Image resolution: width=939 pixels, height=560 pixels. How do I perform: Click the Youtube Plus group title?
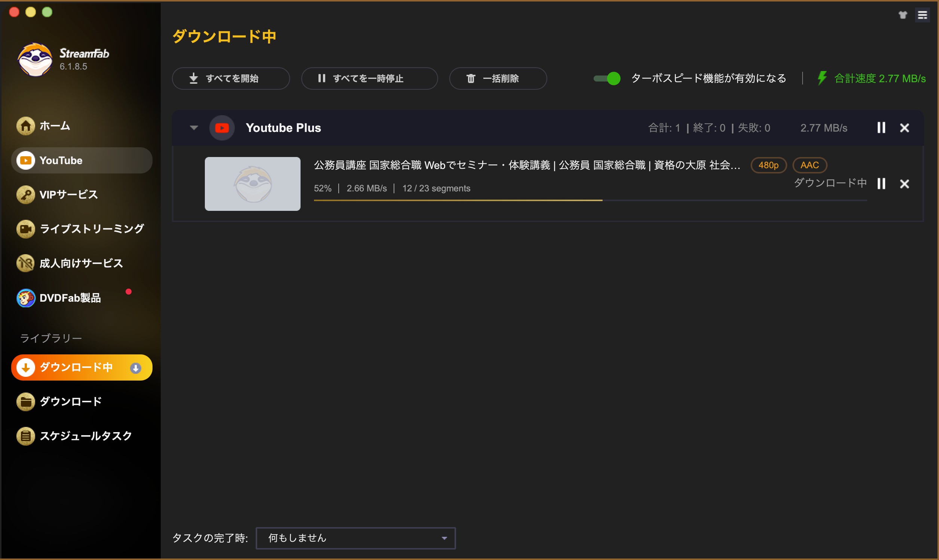coord(283,128)
